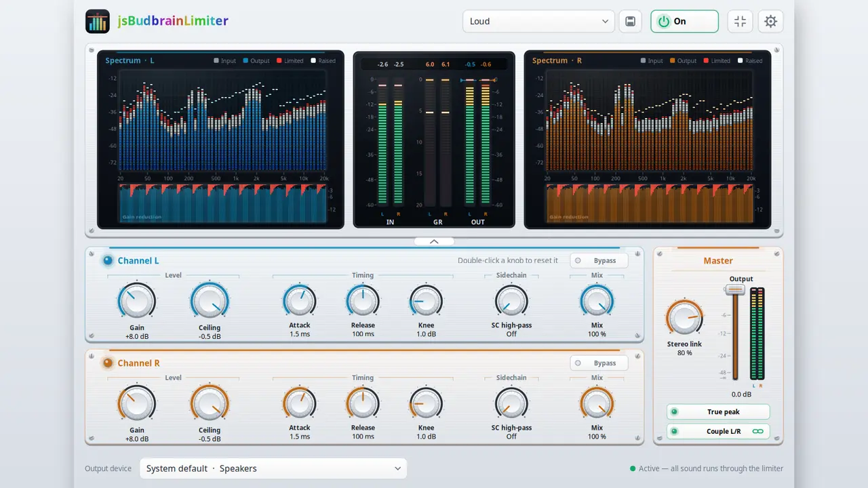The image size is (868, 488).
Task: Click the Channel R Release knob
Action: (x=363, y=403)
